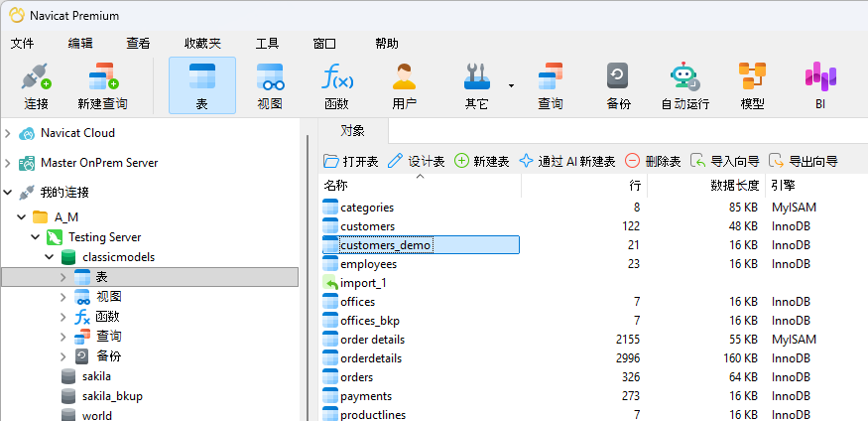Image resolution: width=868 pixels, height=421 pixels.
Task: Expand the 视图 tree node chevron
Action: (x=63, y=297)
